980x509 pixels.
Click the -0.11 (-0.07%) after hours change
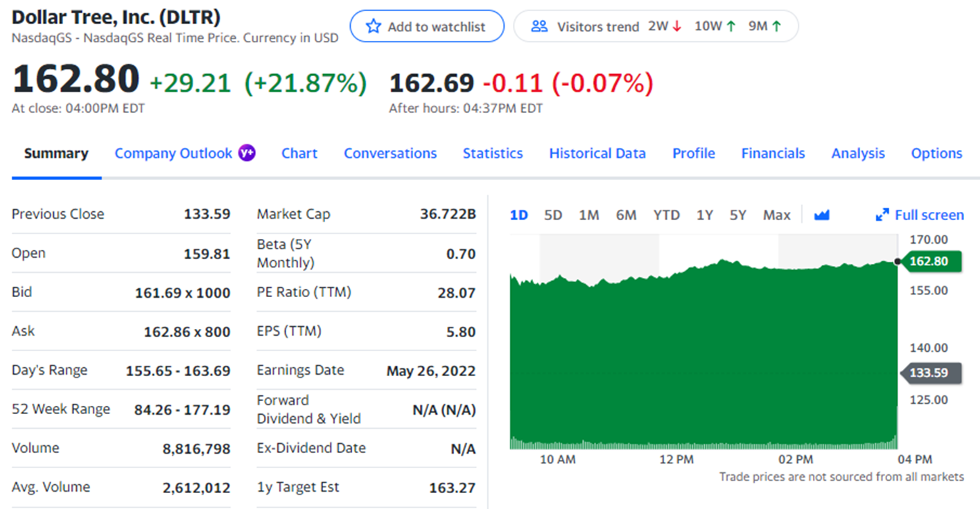click(568, 83)
